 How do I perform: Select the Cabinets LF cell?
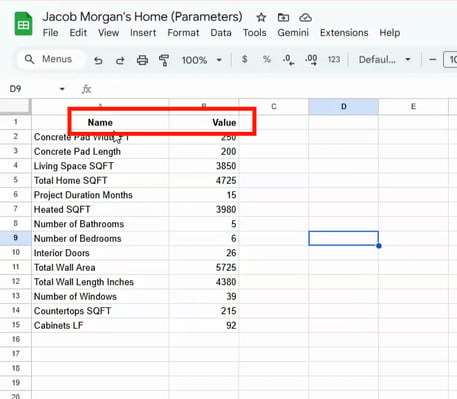pyautogui.click(x=100, y=325)
